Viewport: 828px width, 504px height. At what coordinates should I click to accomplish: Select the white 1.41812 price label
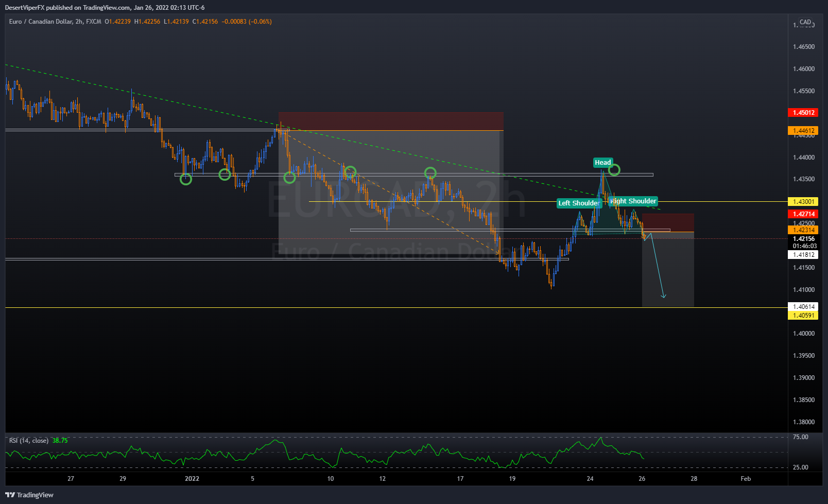click(803, 255)
